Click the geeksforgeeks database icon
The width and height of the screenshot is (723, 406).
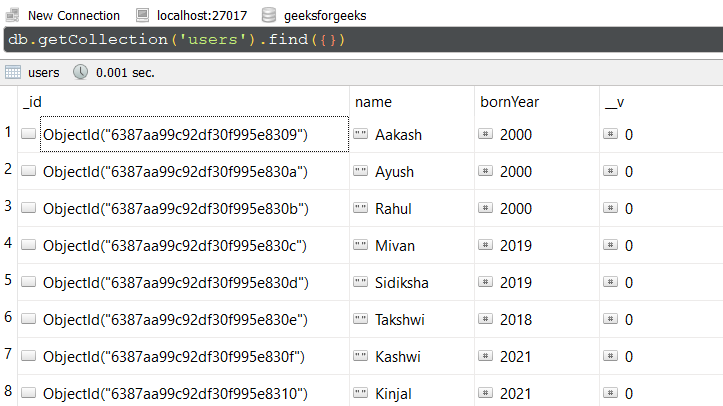(x=269, y=15)
